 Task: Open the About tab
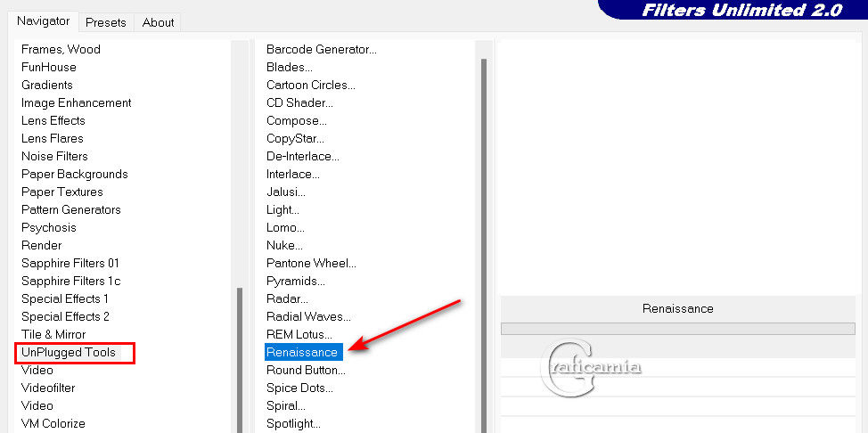(158, 23)
